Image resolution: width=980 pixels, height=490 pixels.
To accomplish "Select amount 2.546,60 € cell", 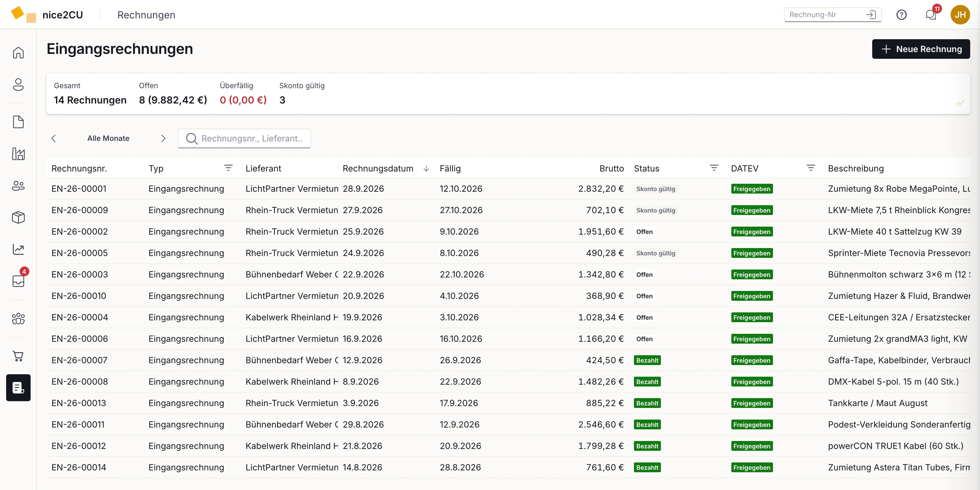I will pos(601,424).
